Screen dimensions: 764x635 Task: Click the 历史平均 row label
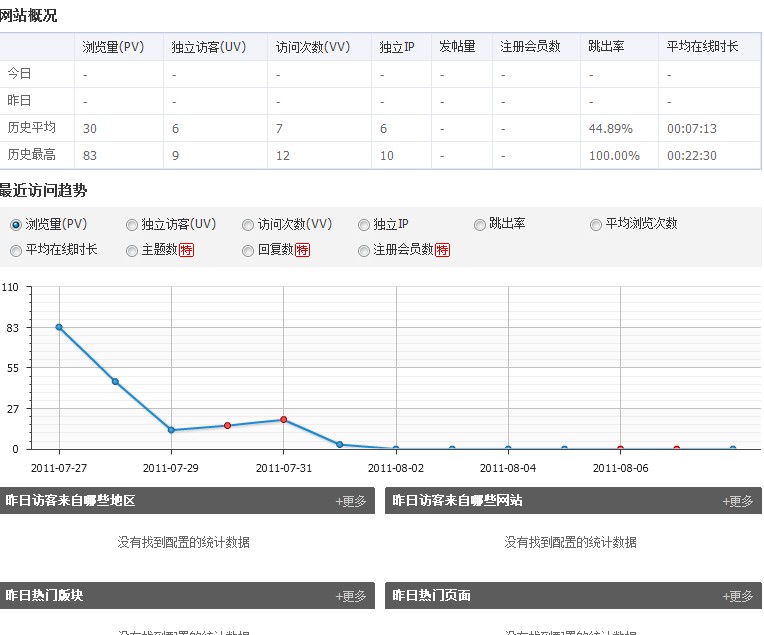pyautogui.click(x=31, y=128)
